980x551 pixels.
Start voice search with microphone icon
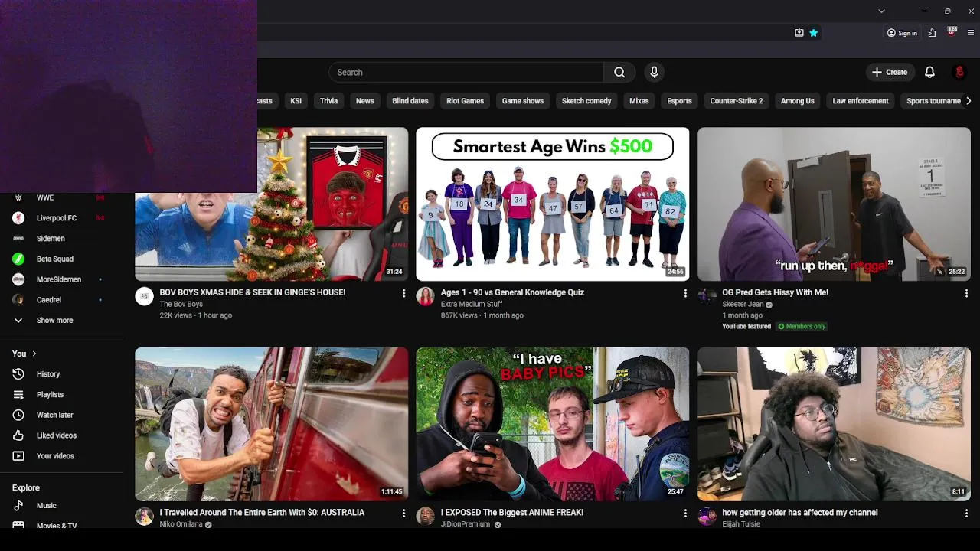coord(654,72)
